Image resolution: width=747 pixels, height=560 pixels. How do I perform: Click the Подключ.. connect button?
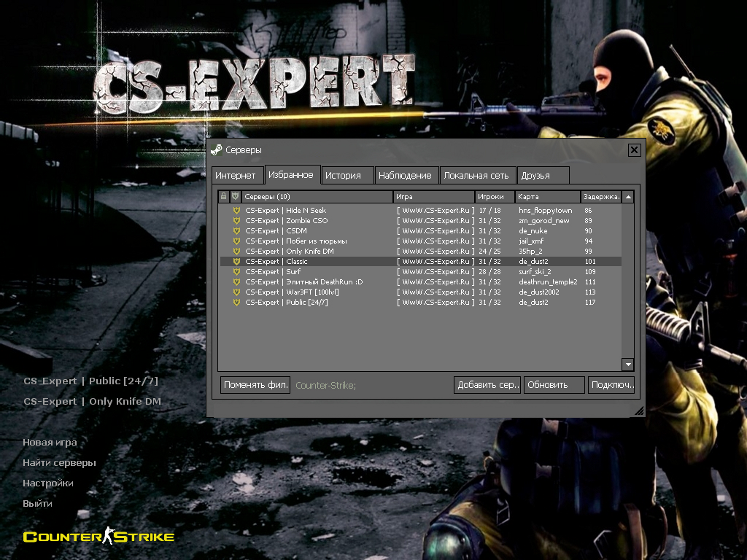[611, 385]
